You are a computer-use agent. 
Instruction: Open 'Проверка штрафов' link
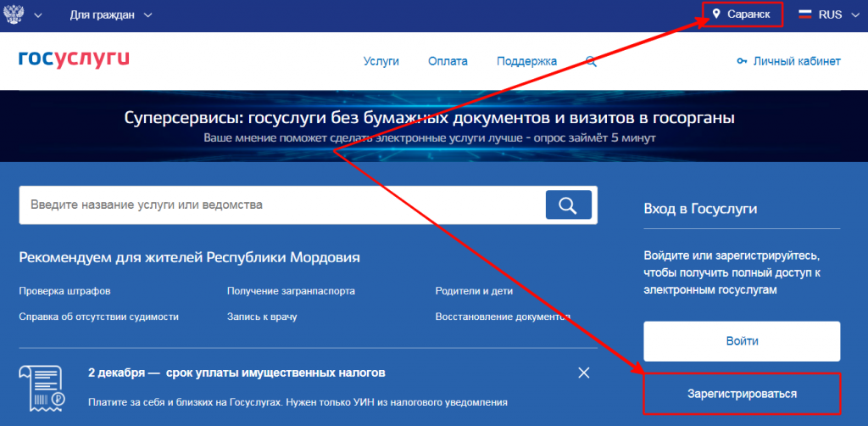(x=64, y=291)
